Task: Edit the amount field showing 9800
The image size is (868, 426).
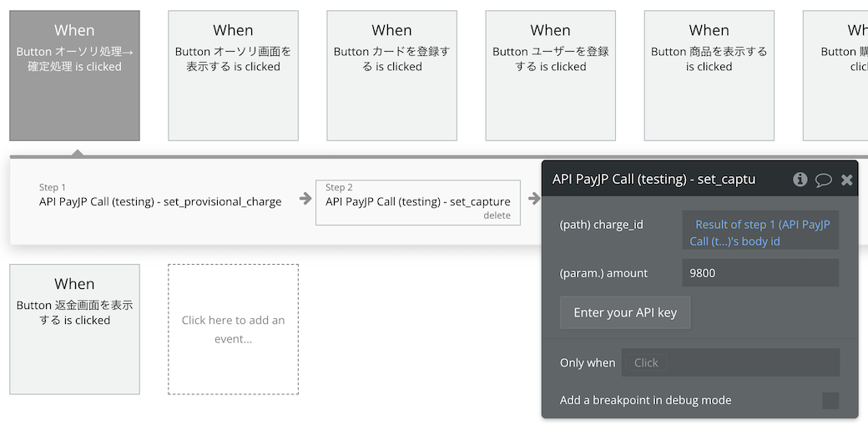Action: [x=760, y=272]
